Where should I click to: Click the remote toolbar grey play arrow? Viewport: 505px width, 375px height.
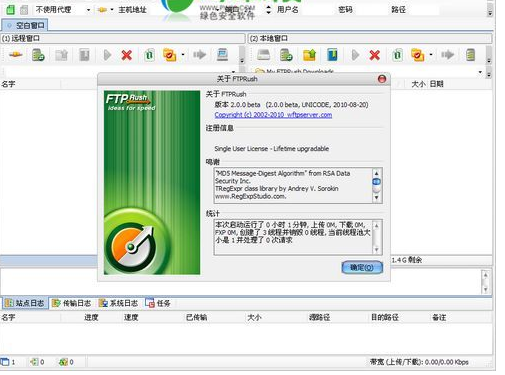coord(107,55)
